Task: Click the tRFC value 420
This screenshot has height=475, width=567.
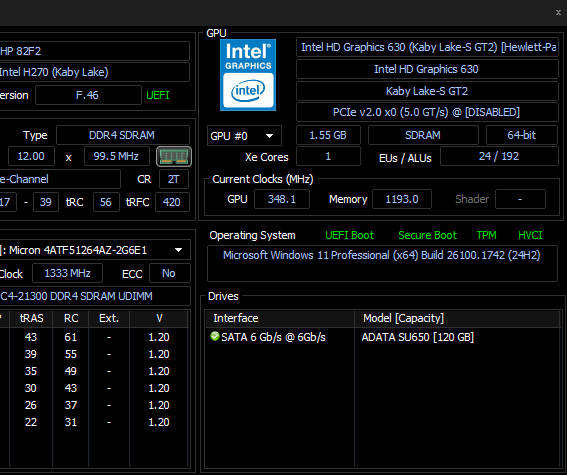Action: tap(172, 202)
